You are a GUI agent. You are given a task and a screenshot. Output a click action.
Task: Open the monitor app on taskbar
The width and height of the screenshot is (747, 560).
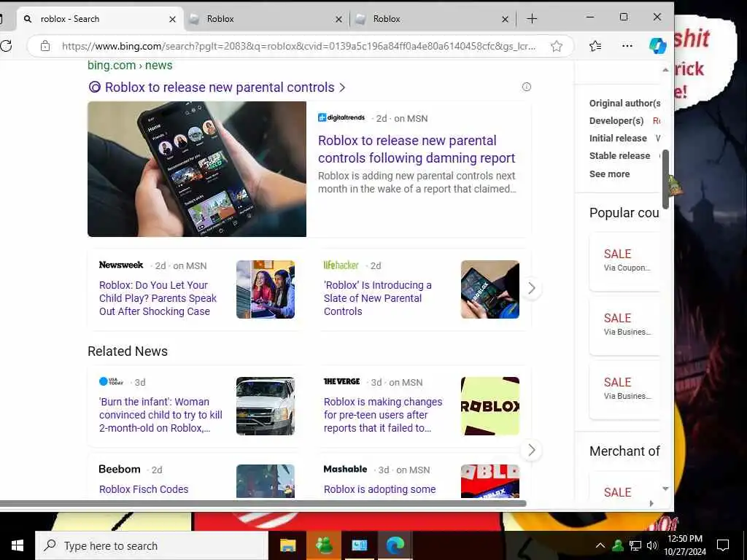coord(360,545)
